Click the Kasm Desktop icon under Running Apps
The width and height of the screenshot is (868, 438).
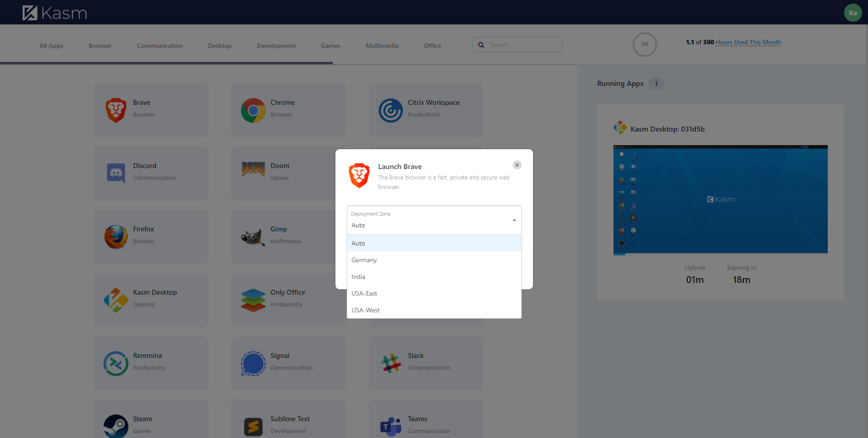620,128
